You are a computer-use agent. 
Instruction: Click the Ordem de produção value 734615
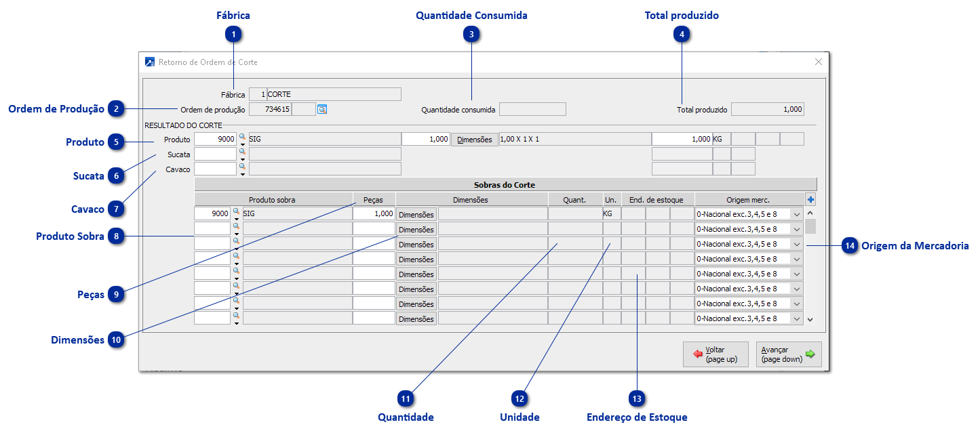point(271,109)
